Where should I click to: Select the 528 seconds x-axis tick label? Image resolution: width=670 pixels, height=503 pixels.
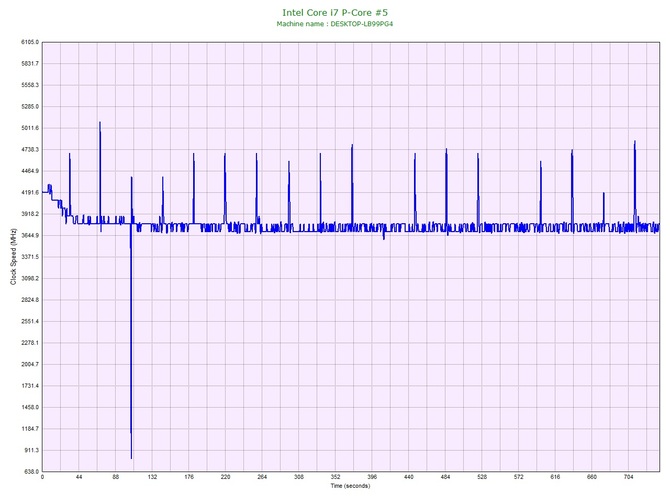click(482, 477)
